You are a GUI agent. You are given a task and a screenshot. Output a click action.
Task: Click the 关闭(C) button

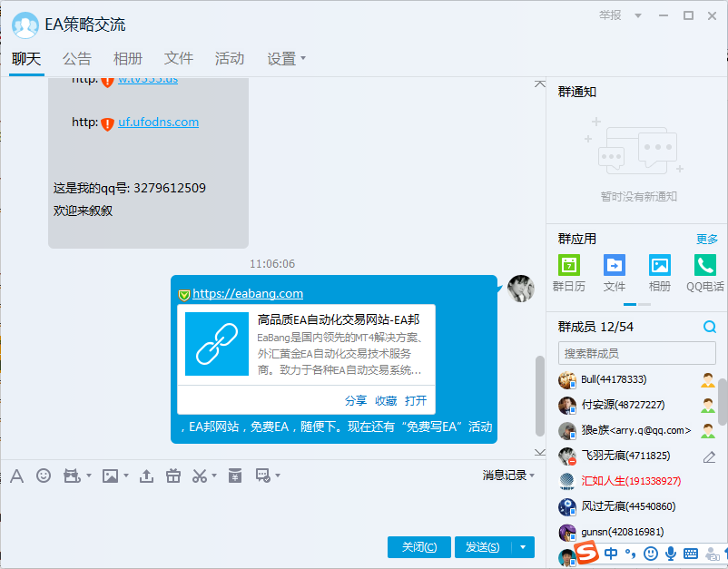419,547
